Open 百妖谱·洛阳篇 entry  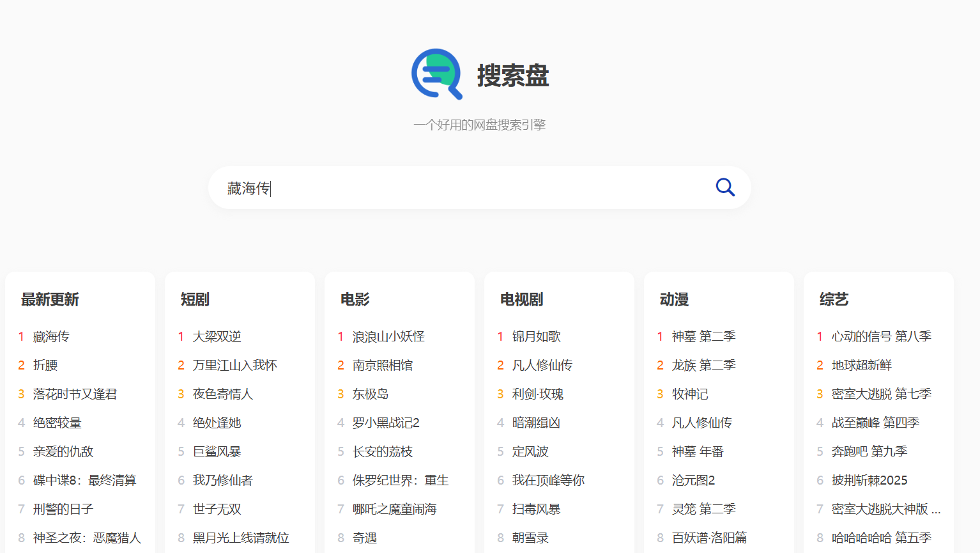710,538
